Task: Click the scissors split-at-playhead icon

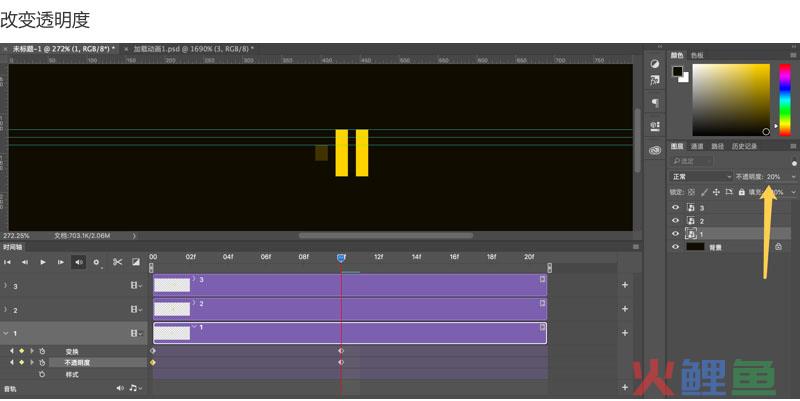Action: coord(117,262)
